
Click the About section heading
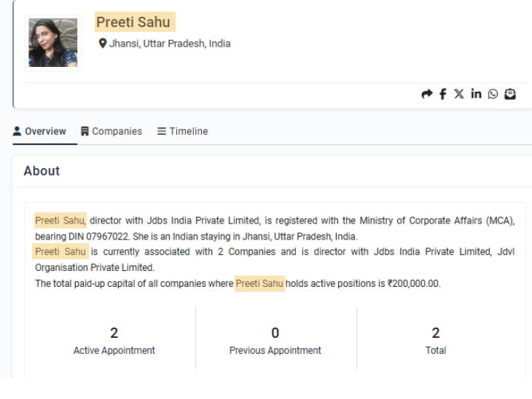coord(42,171)
